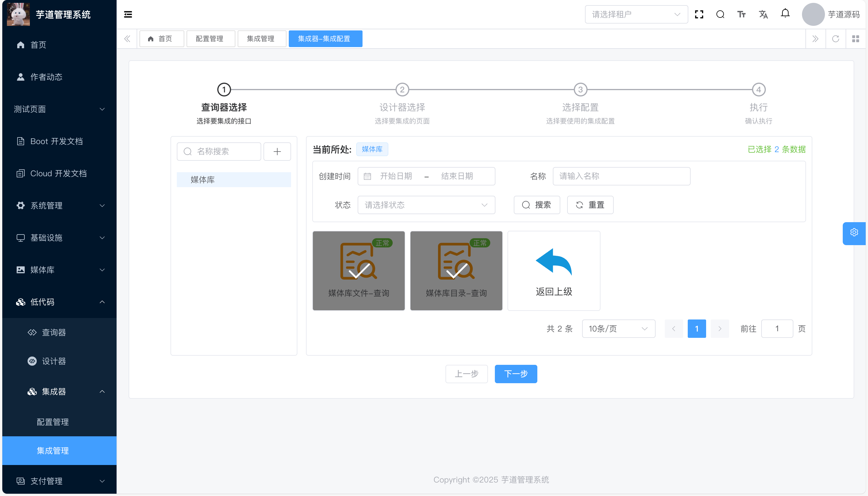Open header search magnifier icon
The image size is (868, 496).
(720, 14)
